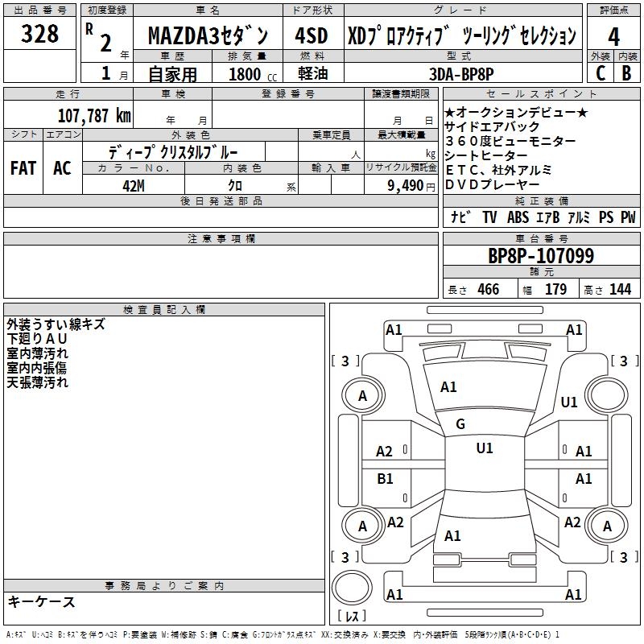Select the chassis number BP8P-107099

pos(541,256)
